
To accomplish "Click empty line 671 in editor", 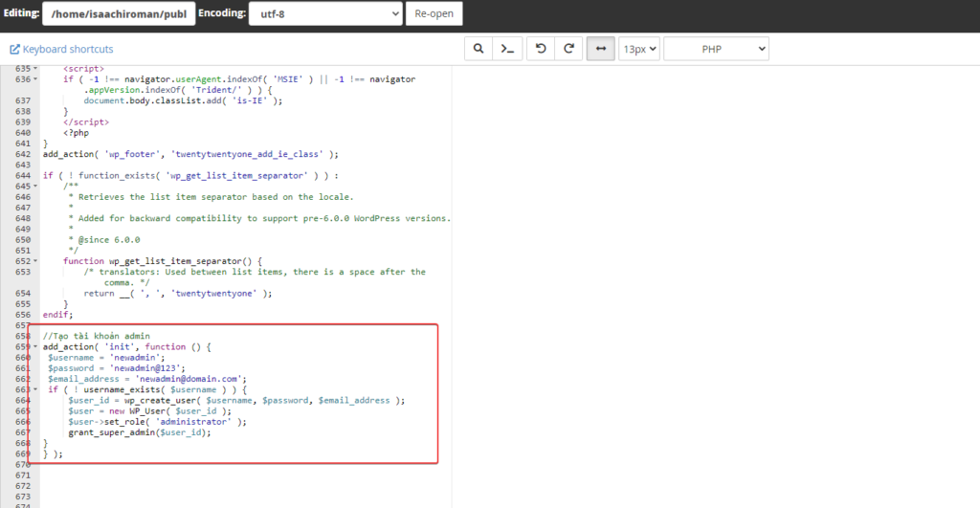I will tap(245, 475).
